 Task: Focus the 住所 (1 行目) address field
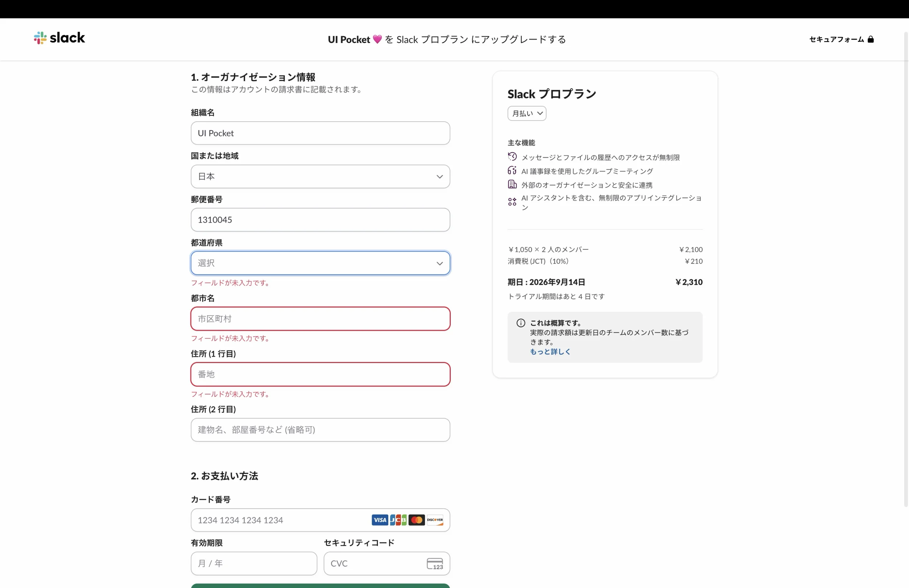tap(320, 374)
